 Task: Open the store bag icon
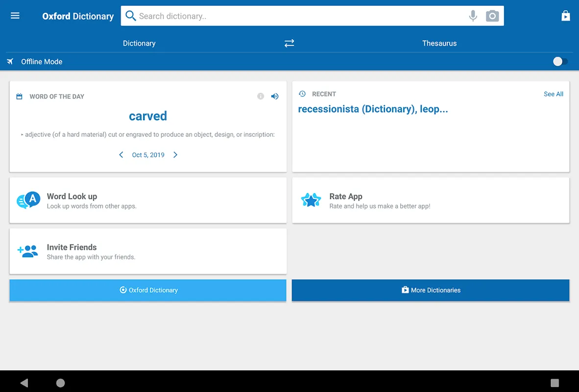pos(566,16)
